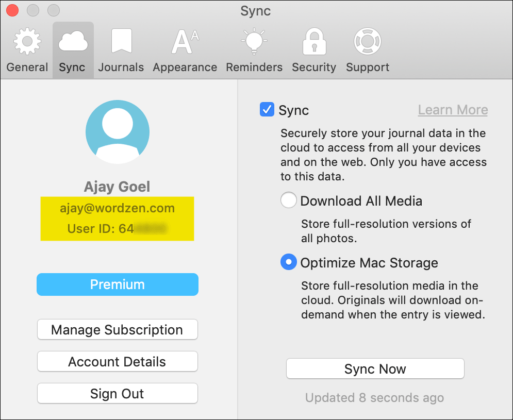Choose the Optimize Mac Storage radio button

point(289,262)
